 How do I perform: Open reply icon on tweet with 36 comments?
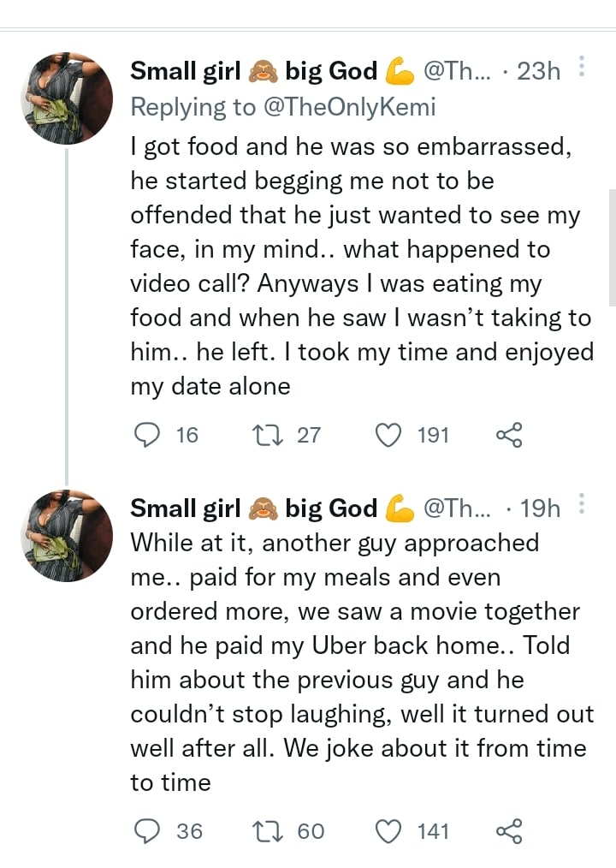tap(148, 830)
